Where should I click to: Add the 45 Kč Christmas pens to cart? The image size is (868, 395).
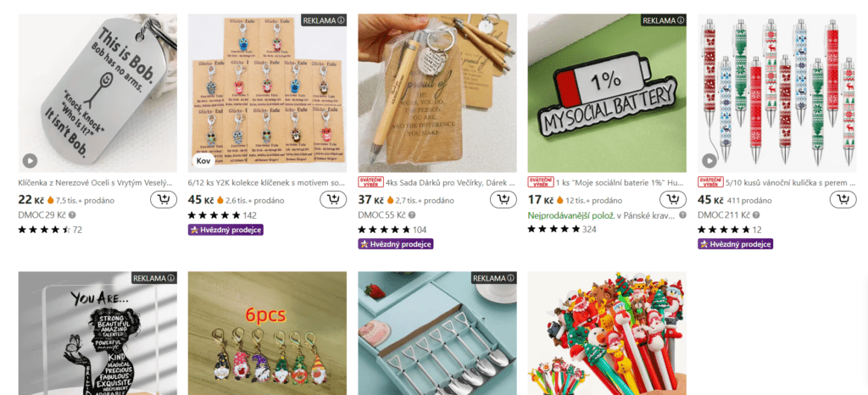[x=843, y=200]
